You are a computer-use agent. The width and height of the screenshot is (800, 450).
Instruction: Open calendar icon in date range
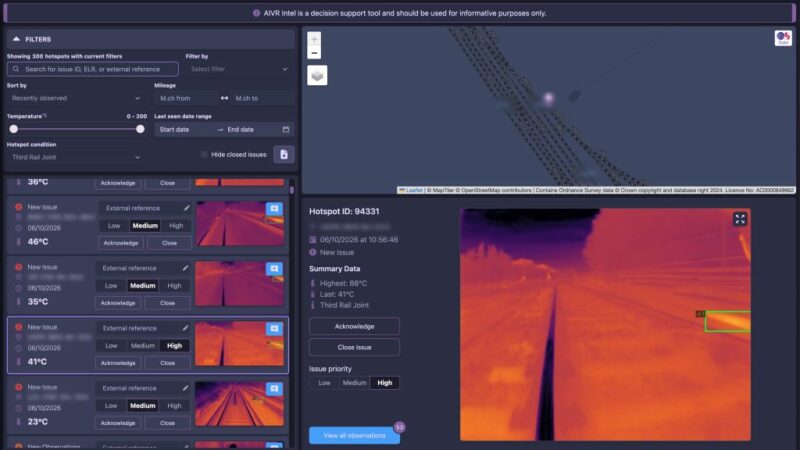click(286, 130)
